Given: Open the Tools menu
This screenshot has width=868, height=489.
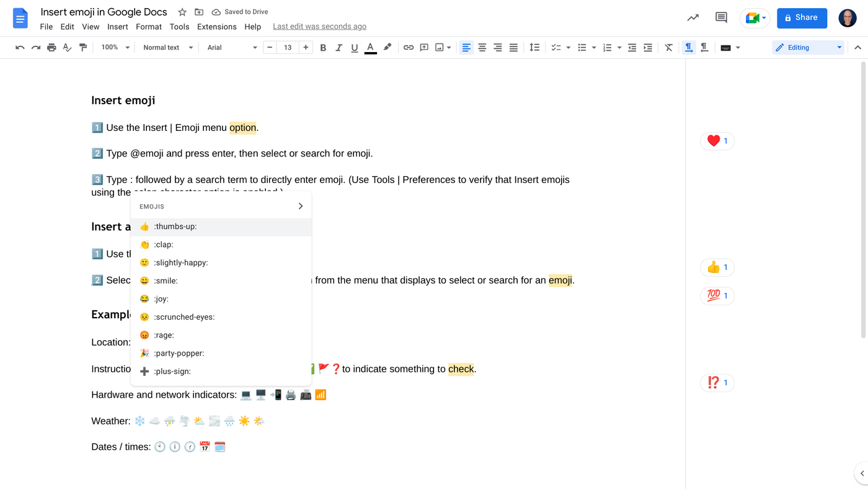Looking at the screenshot, I should pos(179,27).
